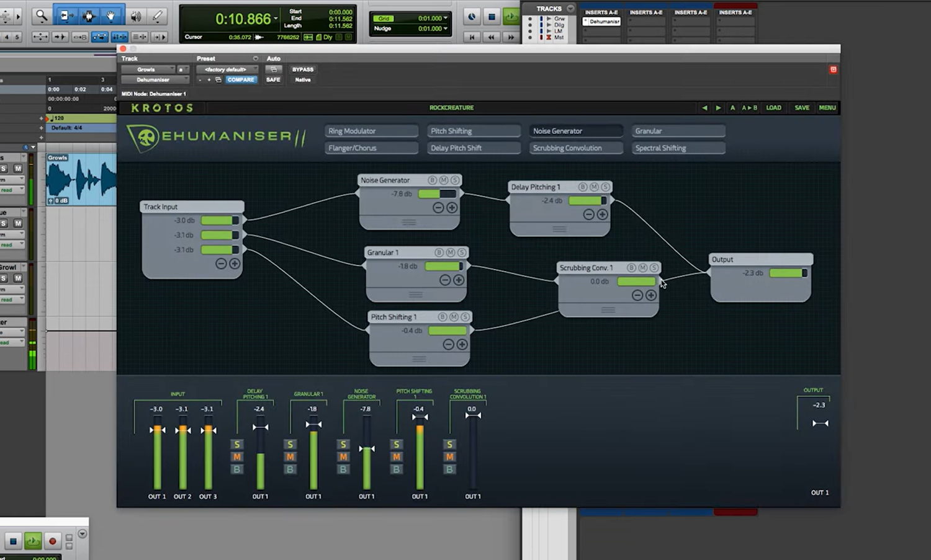
Task: Open the factory default preset dropdown
Action: pyautogui.click(x=226, y=69)
